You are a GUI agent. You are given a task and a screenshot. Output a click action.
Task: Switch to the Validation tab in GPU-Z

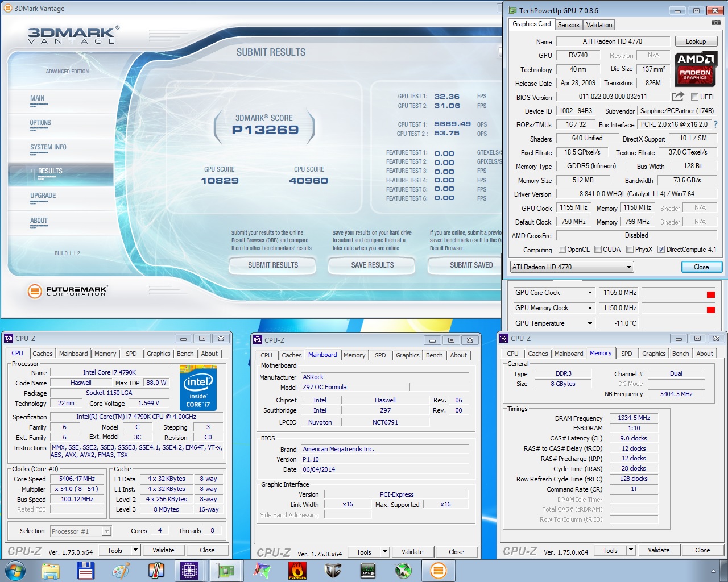click(599, 25)
